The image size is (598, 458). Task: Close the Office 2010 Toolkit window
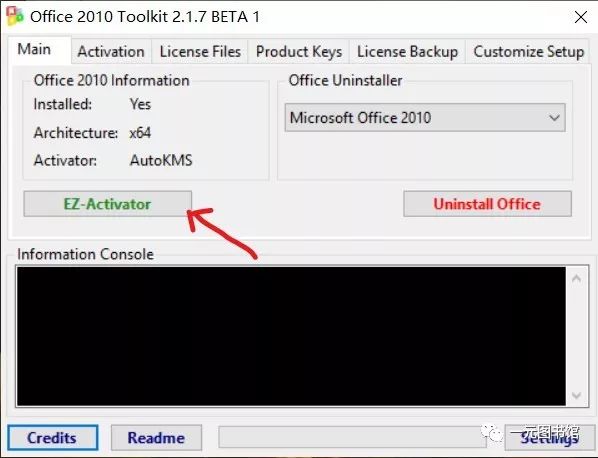point(580,17)
